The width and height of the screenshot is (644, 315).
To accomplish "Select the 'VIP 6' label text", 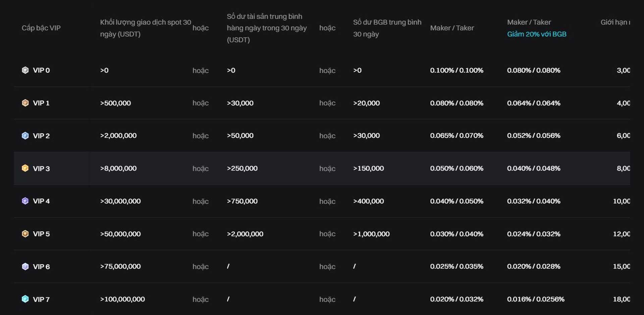I will click(41, 267).
